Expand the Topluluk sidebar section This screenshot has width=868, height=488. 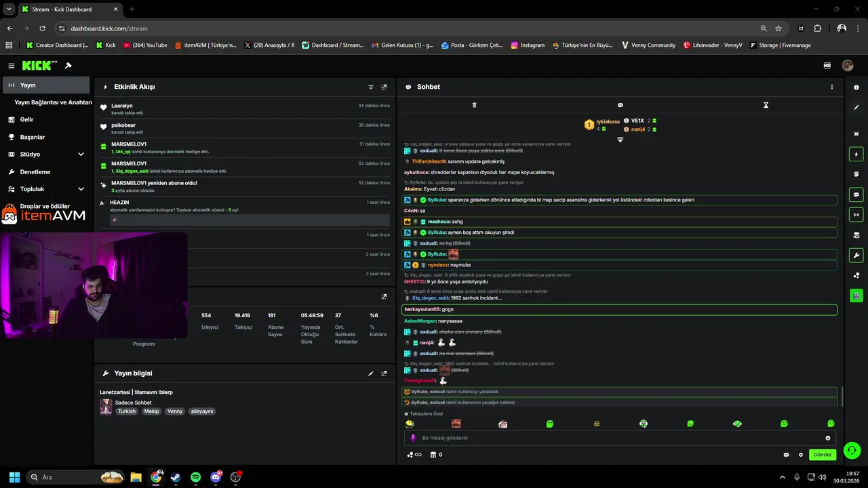pyautogui.click(x=81, y=189)
